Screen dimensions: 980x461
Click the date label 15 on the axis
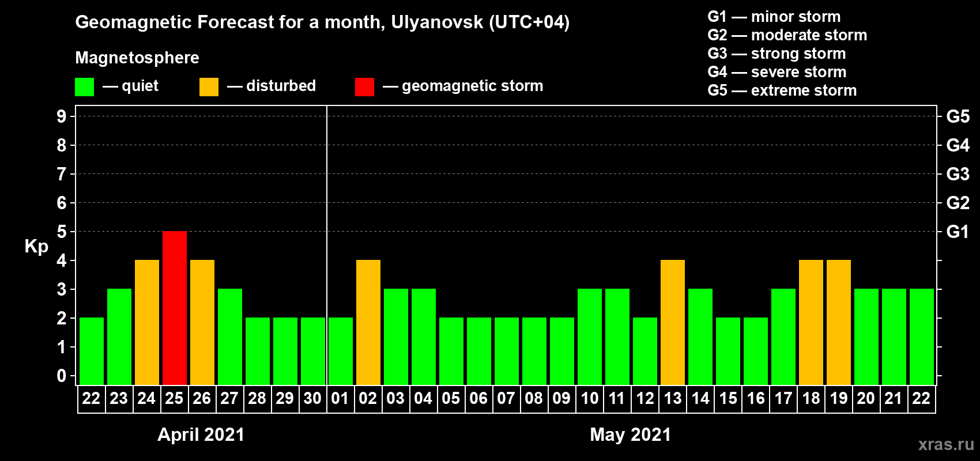728,399
